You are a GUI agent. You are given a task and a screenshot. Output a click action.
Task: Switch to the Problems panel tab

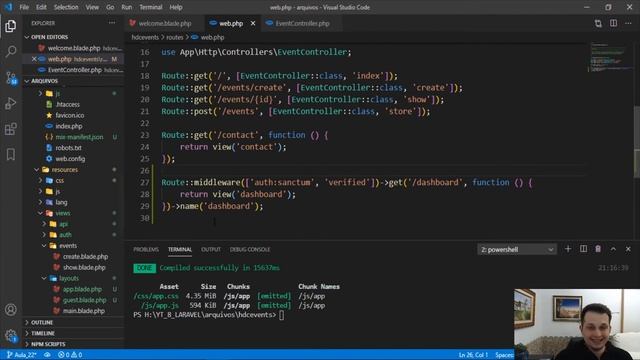pos(146,249)
